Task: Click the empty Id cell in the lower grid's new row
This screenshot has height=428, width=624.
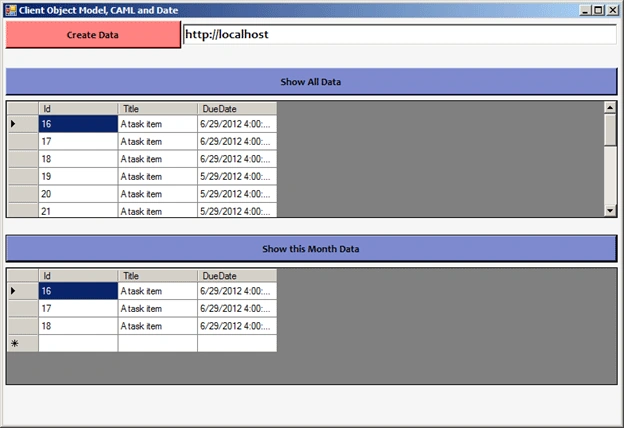Action: coord(78,344)
